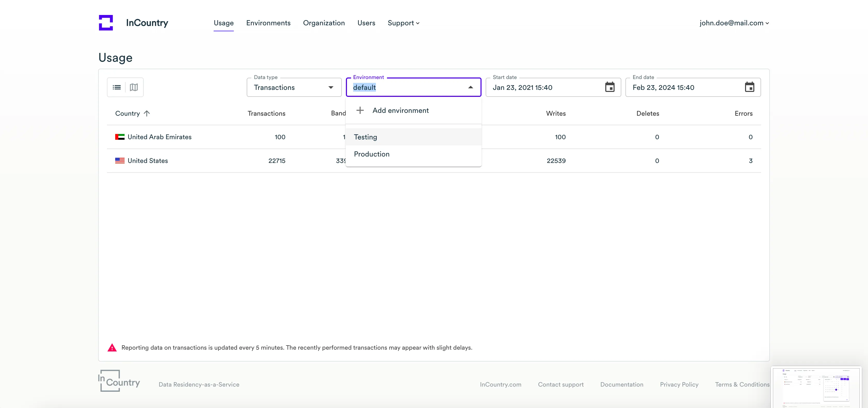Click the red warning triangle icon
The image size is (868, 408).
click(x=112, y=348)
